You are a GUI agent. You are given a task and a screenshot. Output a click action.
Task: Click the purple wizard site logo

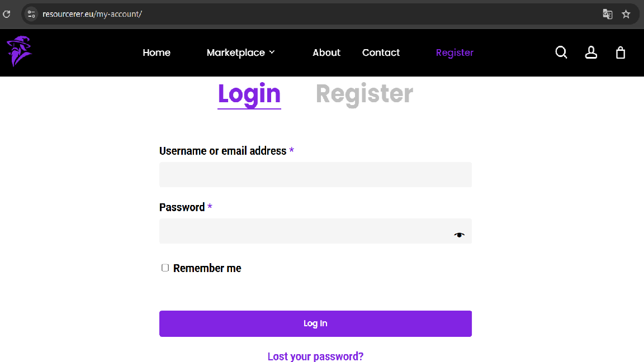click(x=20, y=51)
